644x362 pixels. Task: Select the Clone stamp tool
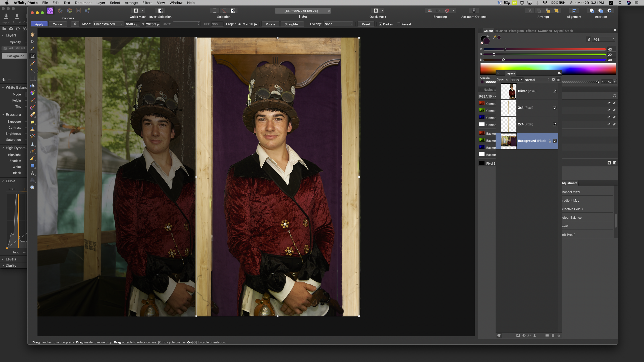tap(32, 129)
